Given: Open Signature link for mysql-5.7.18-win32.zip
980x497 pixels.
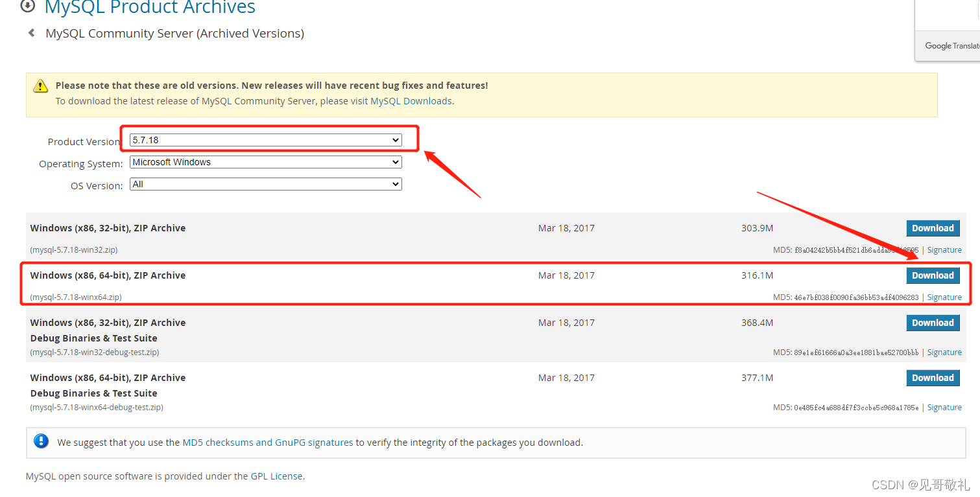Looking at the screenshot, I should (944, 250).
